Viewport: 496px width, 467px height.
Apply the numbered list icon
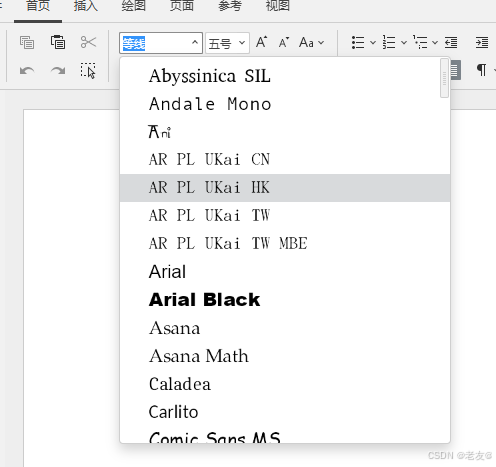[x=389, y=43]
